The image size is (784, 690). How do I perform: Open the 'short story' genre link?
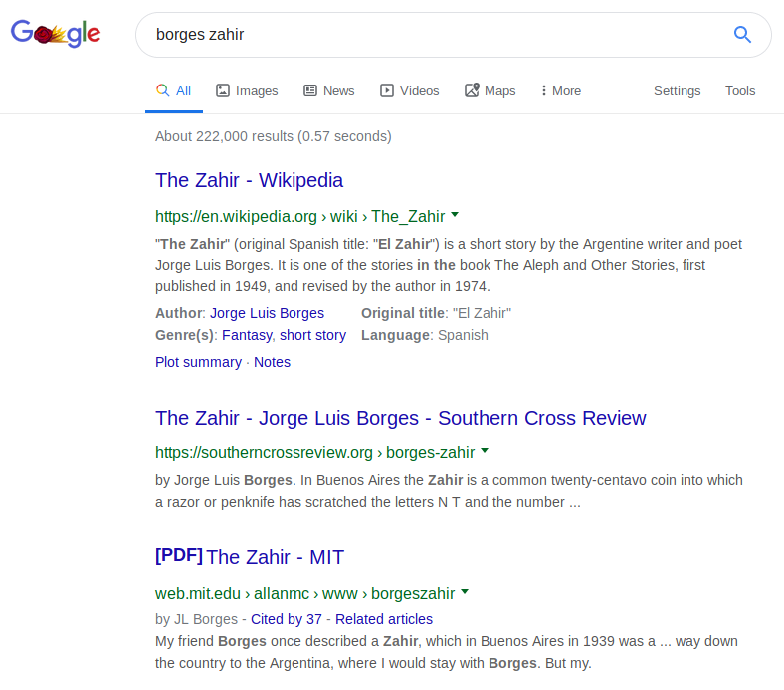coord(312,335)
